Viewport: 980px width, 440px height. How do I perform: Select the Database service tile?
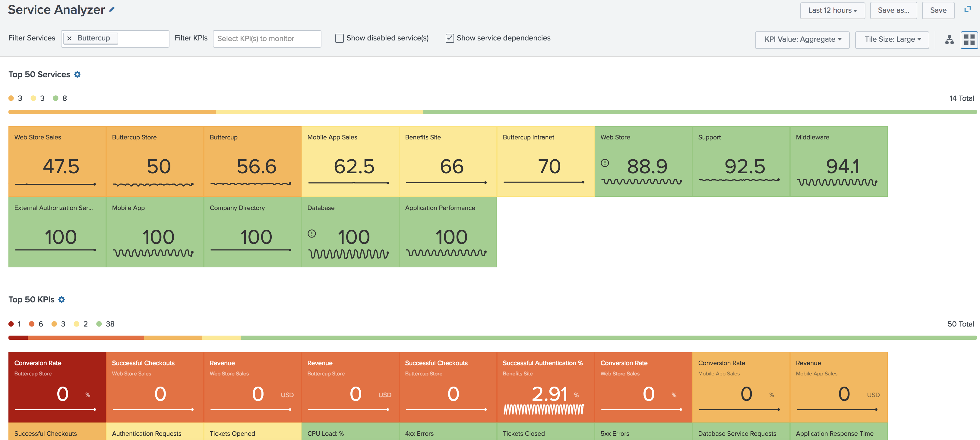[x=350, y=232]
